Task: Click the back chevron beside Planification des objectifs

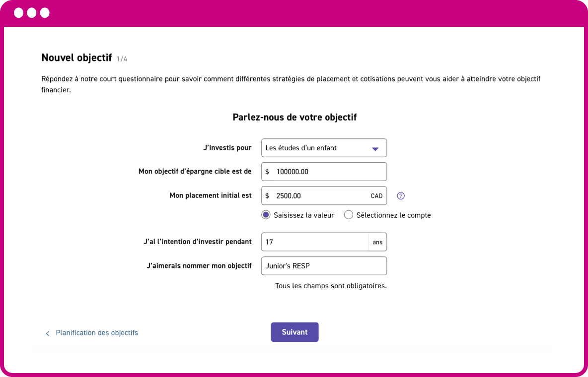Action: tap(48, 333)
